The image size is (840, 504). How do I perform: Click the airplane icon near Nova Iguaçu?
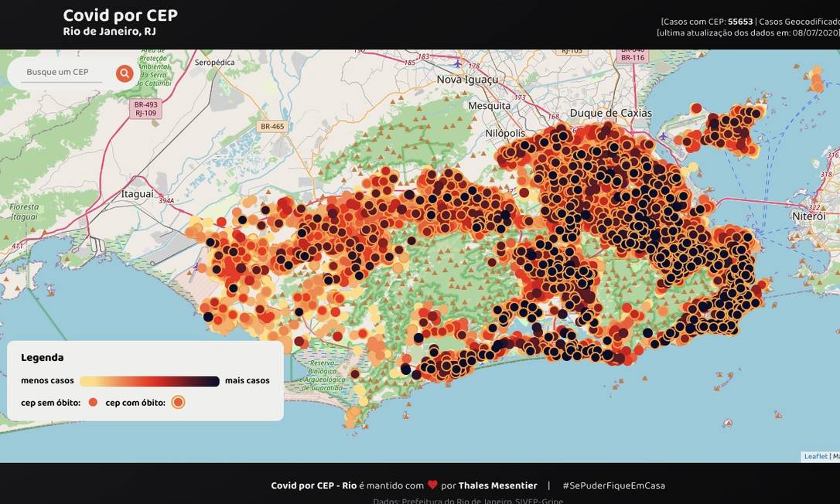[457, 63]
